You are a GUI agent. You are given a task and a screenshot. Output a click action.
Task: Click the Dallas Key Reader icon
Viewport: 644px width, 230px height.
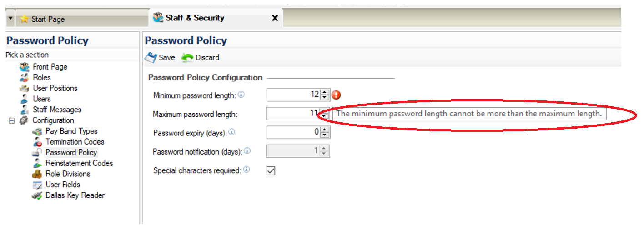coord(37,195)
